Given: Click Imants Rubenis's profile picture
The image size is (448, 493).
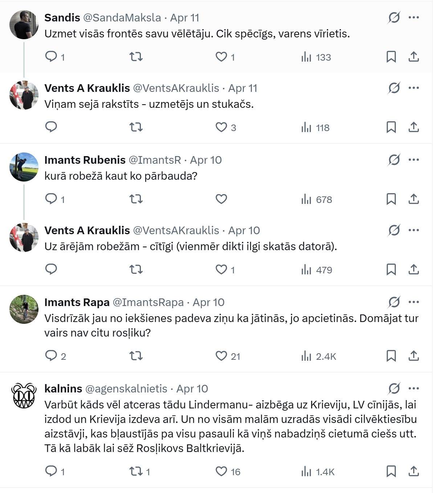Looking at the screenshot, I should pos(24,167).
